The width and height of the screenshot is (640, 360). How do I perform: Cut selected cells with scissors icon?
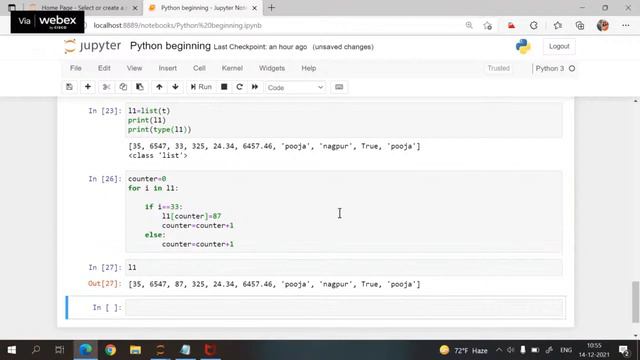[x=107, y=87]
